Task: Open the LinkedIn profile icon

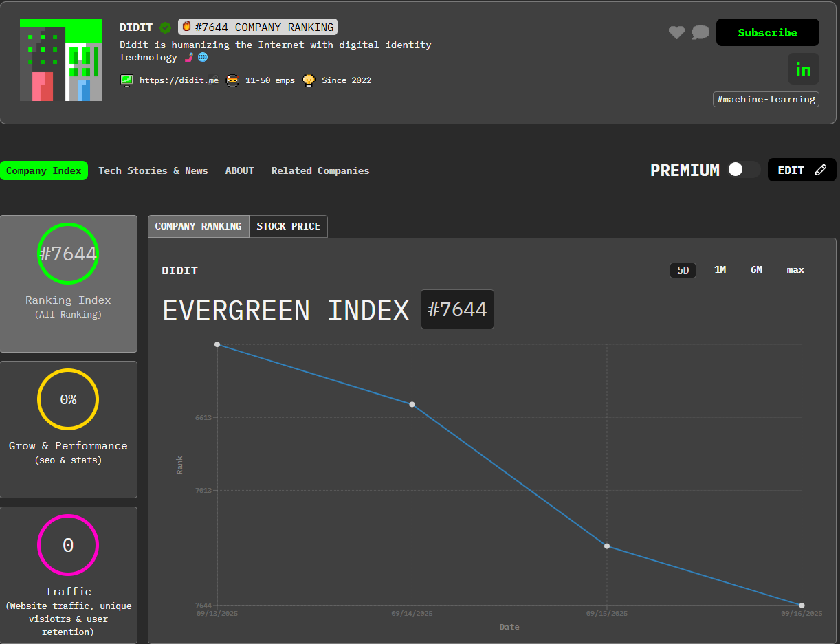Action: (803, 69)
